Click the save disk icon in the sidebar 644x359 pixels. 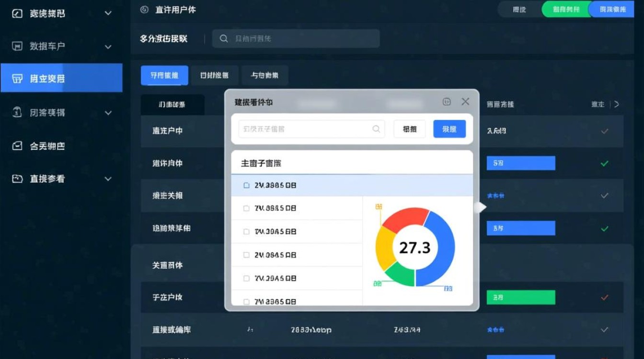17,46
